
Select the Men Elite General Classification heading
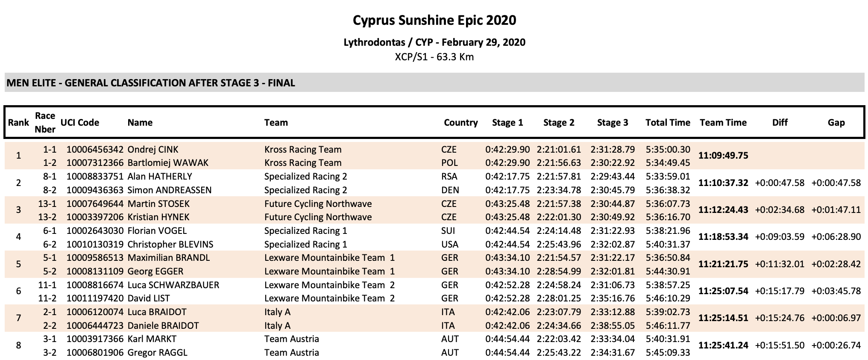click(x=151, y=83)
